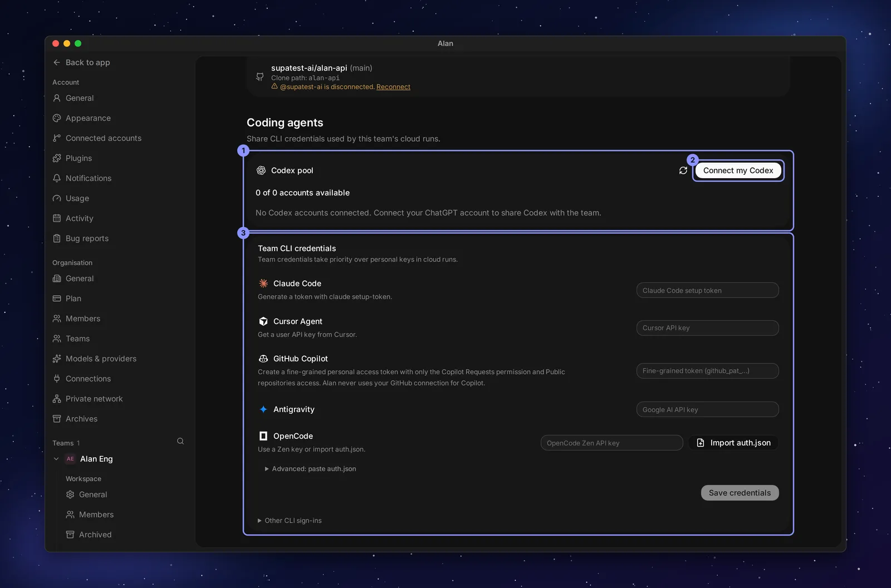Click the Save credentials button
This screenshot has height=588, width=891.
pyautogui.click(x=740, y=493)
